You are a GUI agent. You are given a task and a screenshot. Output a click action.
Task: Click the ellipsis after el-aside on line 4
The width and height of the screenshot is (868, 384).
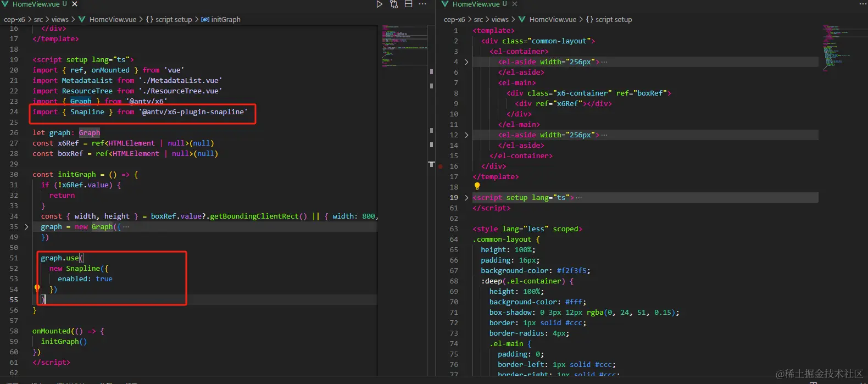[604, 62]
